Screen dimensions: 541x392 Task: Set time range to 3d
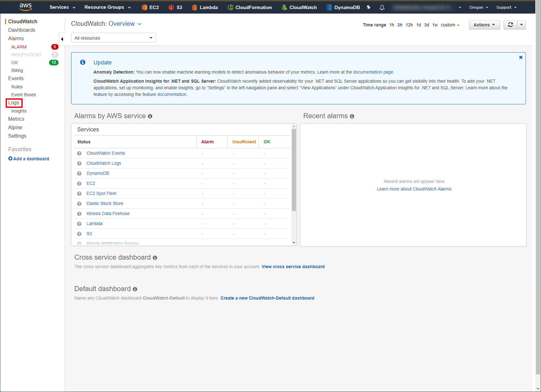[x=427, y=25]
